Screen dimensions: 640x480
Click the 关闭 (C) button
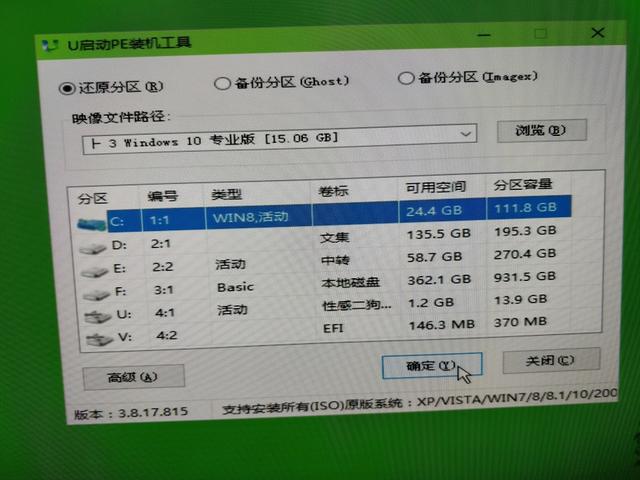pyautogui.click(x=551, y=360)
